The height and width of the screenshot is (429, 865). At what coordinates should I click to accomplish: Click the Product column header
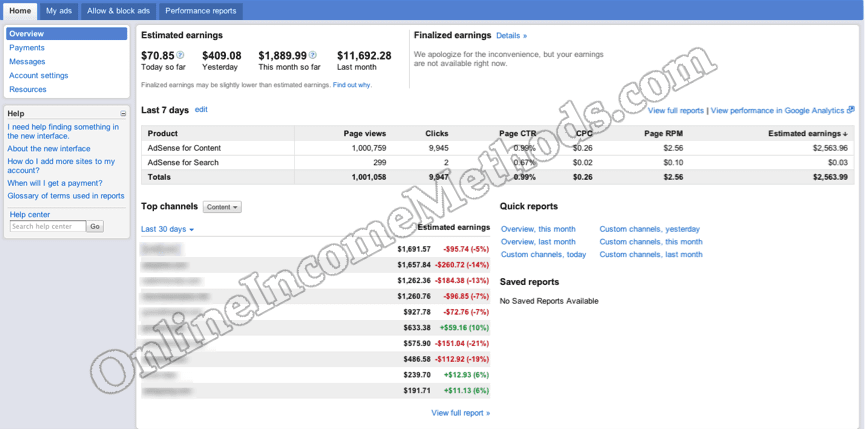pos(163,133)
